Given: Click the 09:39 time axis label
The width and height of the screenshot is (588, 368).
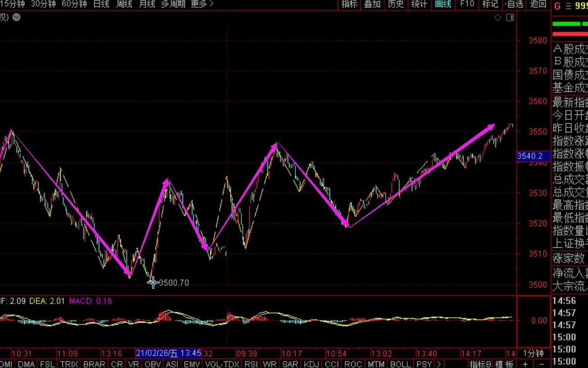Looking at the screenshot, I should [246, 353].
